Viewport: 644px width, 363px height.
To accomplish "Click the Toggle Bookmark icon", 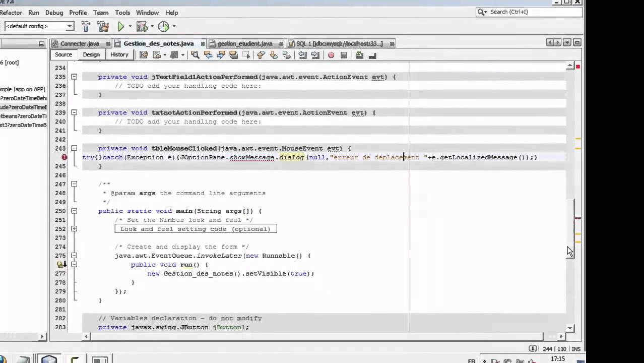I will click(287, 55).
